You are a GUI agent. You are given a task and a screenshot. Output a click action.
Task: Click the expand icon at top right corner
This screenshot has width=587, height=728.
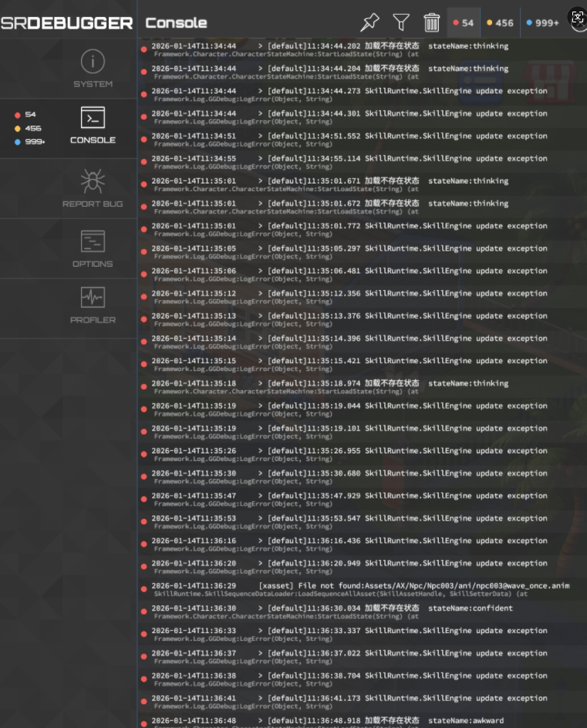coord(577,18)
